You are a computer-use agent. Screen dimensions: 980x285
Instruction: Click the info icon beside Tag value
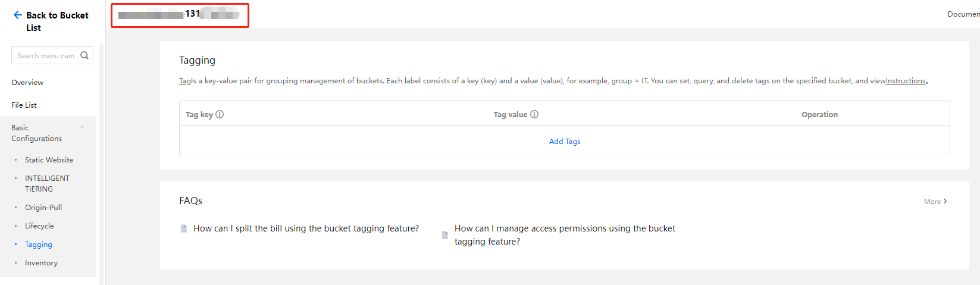click(x=534, y=114)
